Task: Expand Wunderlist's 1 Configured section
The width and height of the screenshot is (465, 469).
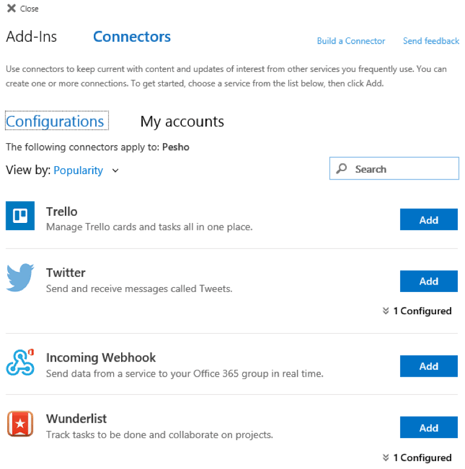Action: coord(417,457)
